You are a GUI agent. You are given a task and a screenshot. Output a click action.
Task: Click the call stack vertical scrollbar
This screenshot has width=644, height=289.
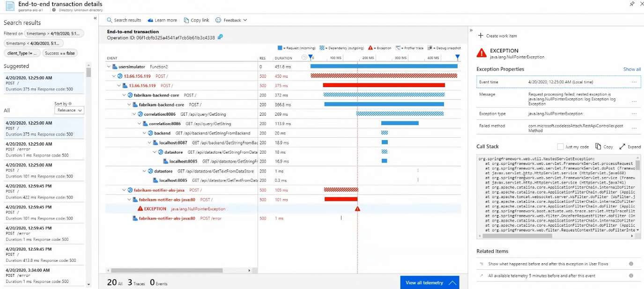click(638, 165)
